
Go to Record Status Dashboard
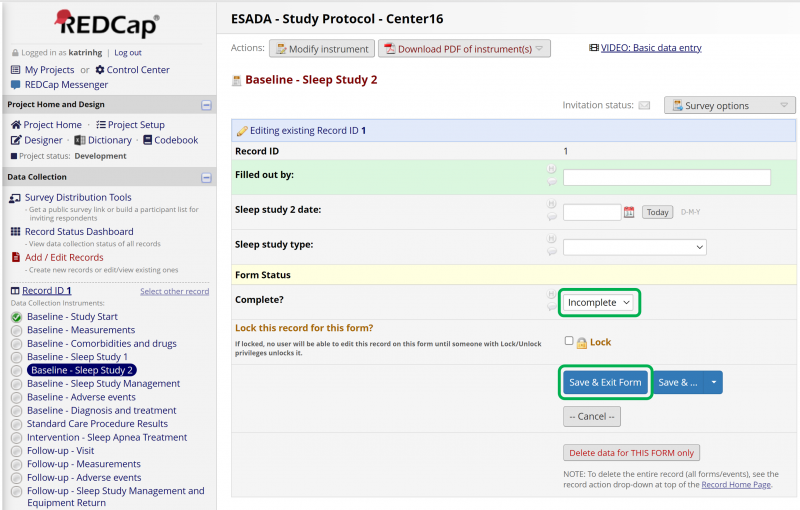(x=79, y=232)
